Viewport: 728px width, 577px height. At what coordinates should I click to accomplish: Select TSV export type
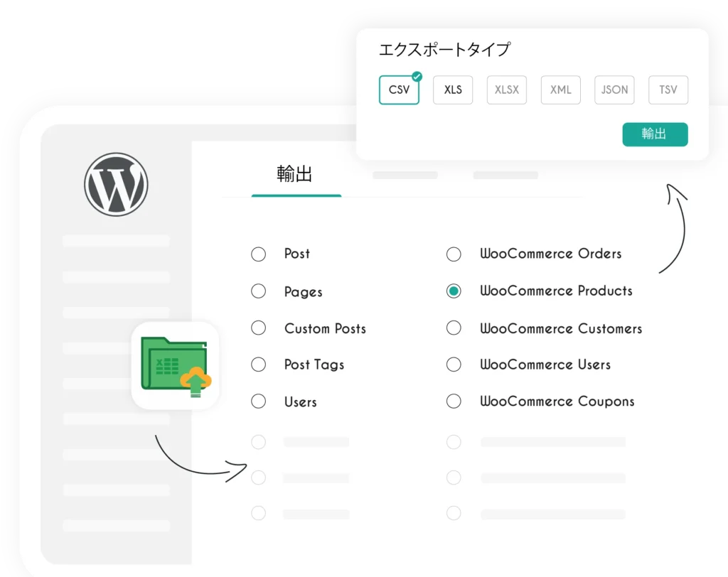(668, 90)
